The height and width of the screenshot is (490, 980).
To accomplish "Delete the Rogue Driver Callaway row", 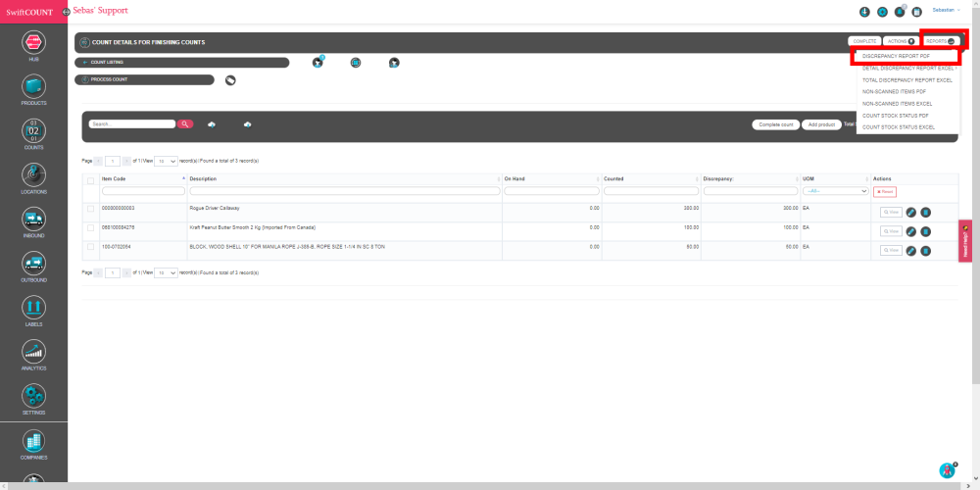I will click(926, 213).
